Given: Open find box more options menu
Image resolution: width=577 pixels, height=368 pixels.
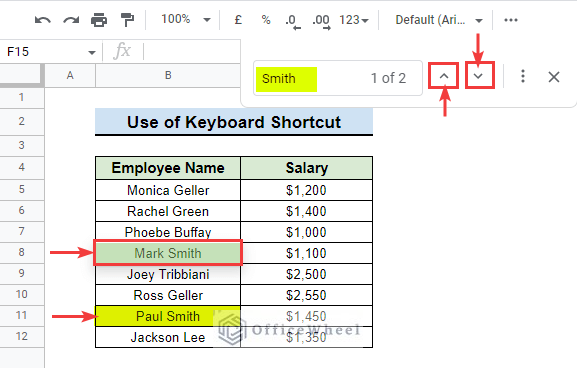Looking at the screenshot, I should (x=523, y=77).
